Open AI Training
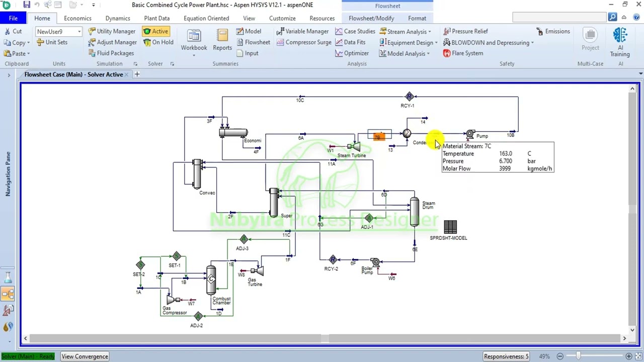 [620, 43]
